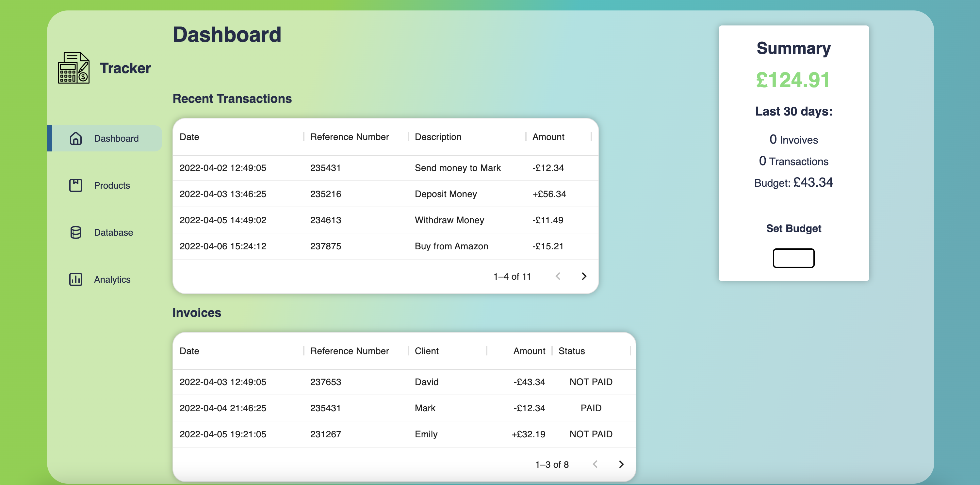Viewport: 980px width, 485px height.
Task: Click the '0 Transactions' summary line
Action: (793, 161)
